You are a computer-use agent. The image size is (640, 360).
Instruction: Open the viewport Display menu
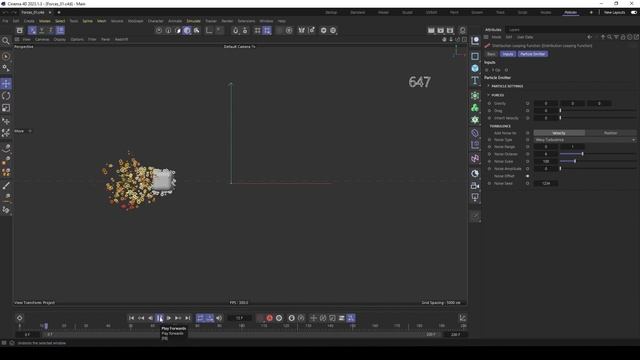point(60,40)
